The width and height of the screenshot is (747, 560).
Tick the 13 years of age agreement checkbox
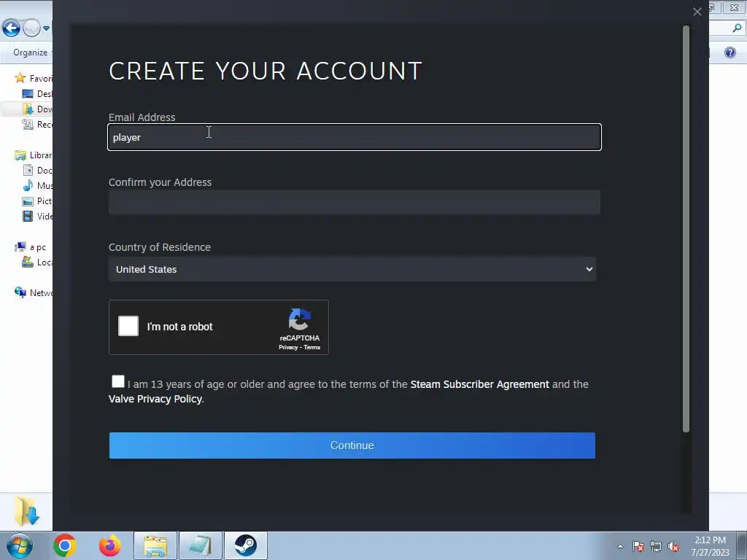(118, 381)
